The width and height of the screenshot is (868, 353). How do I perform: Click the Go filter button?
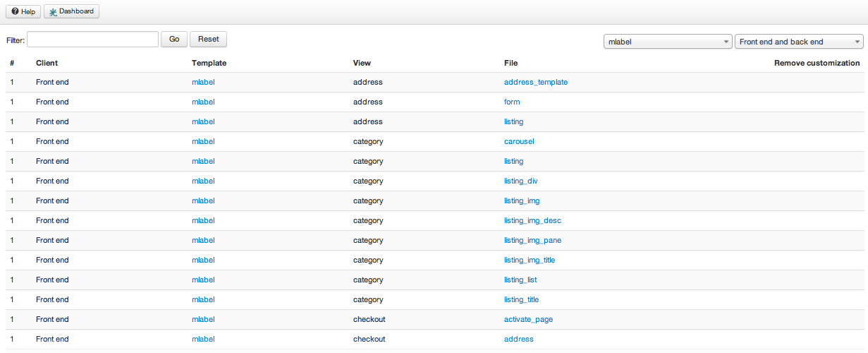coord(174,40)
